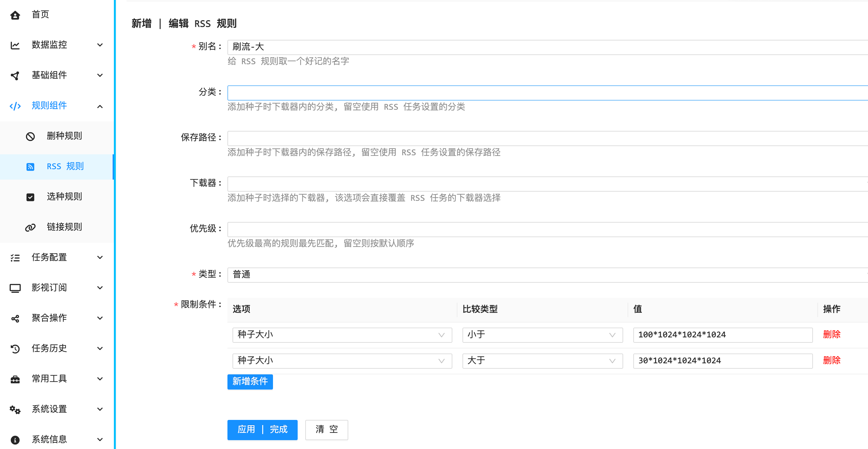Click the RSS feed icon
The height and width of the screenshot is (449, 868).
[30, 167]
